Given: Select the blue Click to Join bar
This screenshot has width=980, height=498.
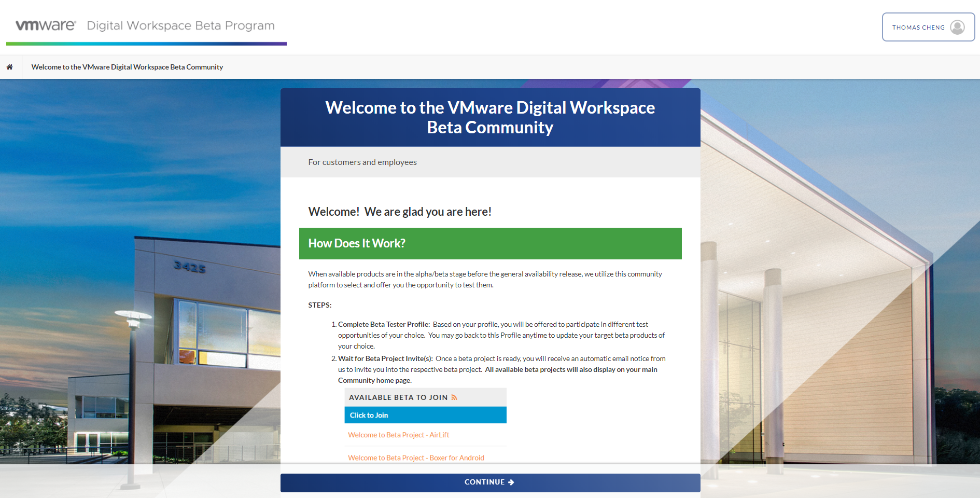Looking at the screenshot, I should point(425,415).
